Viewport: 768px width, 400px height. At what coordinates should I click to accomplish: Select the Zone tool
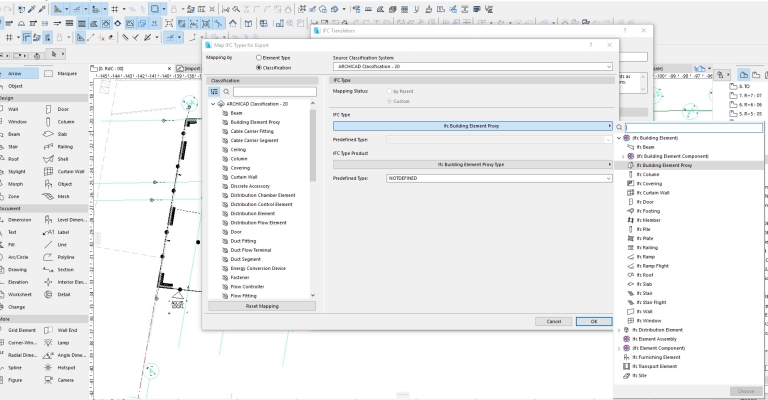point(14,196)
